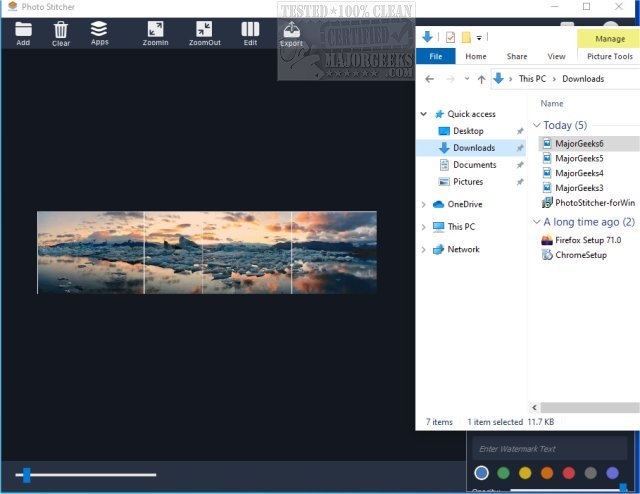This screenshot has height=494, width=640.
Task: Open the Apps icon in toolbar
Action: pos(99,30)
